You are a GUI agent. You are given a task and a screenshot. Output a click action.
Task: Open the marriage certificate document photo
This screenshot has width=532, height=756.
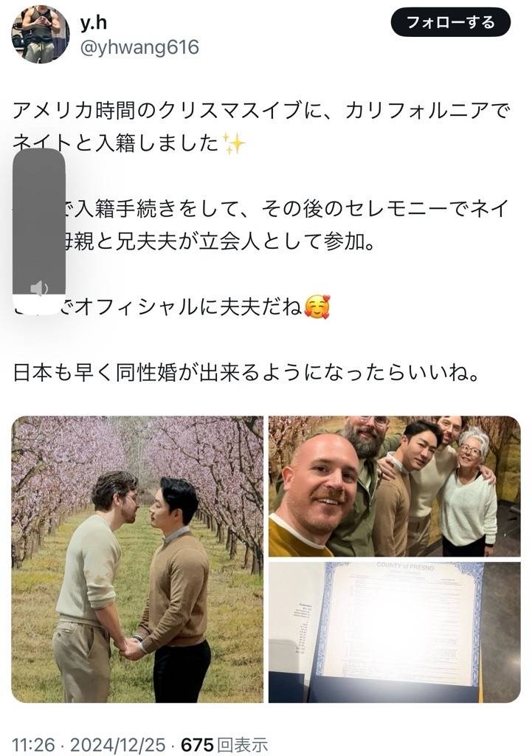pos(394,632)
